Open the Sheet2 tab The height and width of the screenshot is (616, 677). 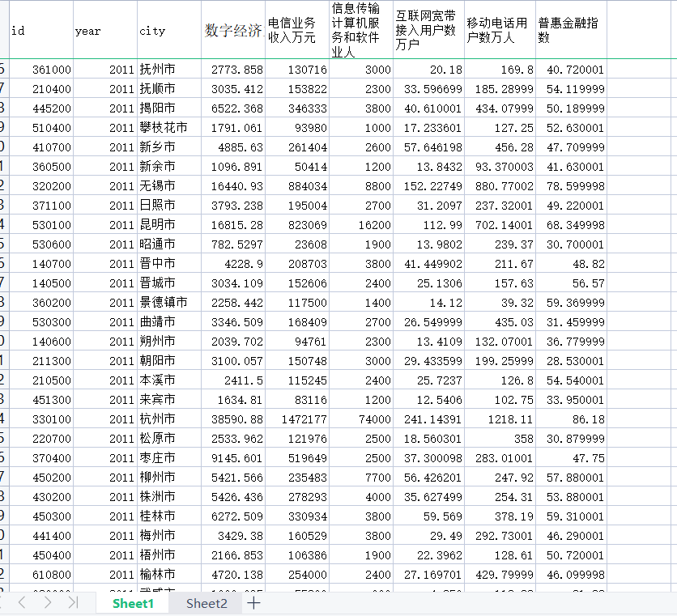pos(207,603)
